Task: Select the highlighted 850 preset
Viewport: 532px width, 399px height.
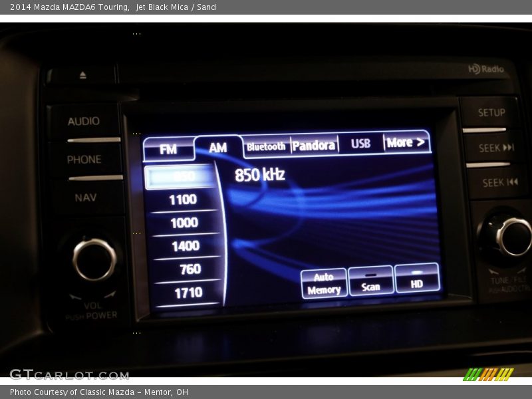Action: (180, 176)
